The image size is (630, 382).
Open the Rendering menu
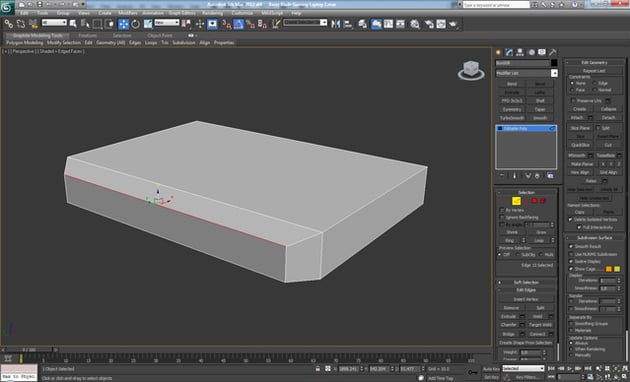pyautogui.click(x=213, y=13)
